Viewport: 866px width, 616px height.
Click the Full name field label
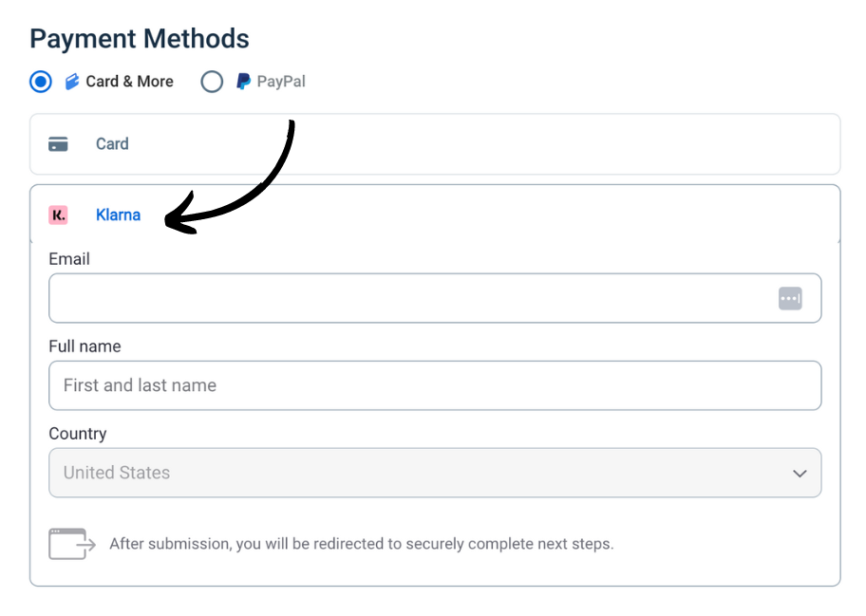pos(85,346)
